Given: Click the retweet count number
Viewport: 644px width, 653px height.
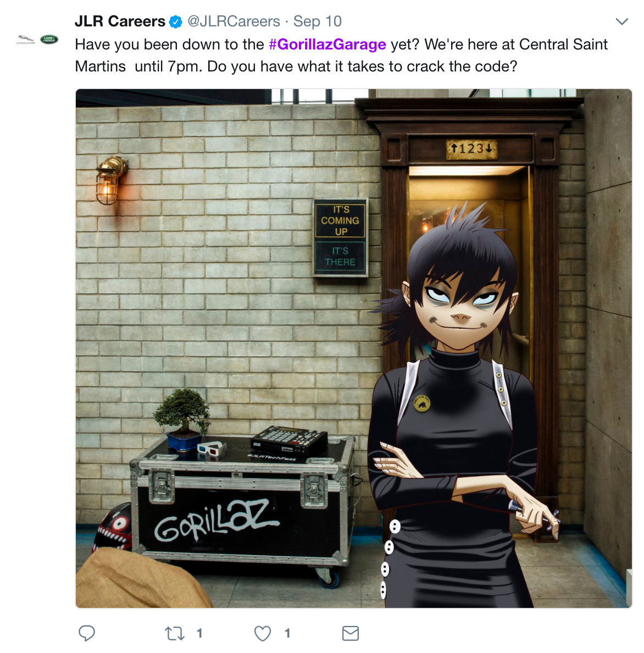Looking at the screenshot, I should click(199, 633).
